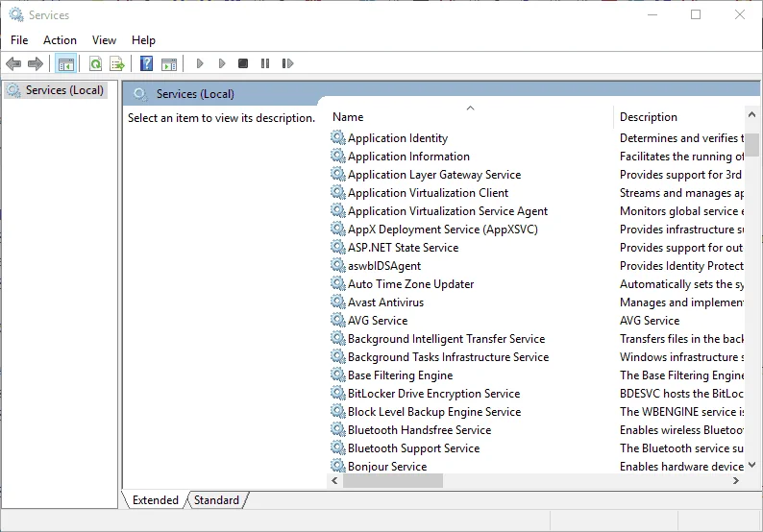Select Block Level Backup Engine Service
This screenshot has height=532, width=763.
pyautogui.click(x=434, y=411)
